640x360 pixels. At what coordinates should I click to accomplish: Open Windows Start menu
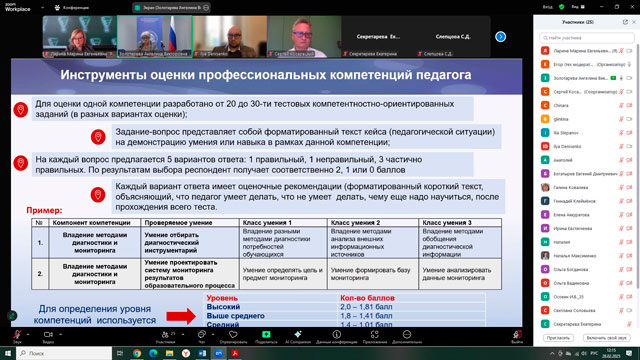click(8, 353)
